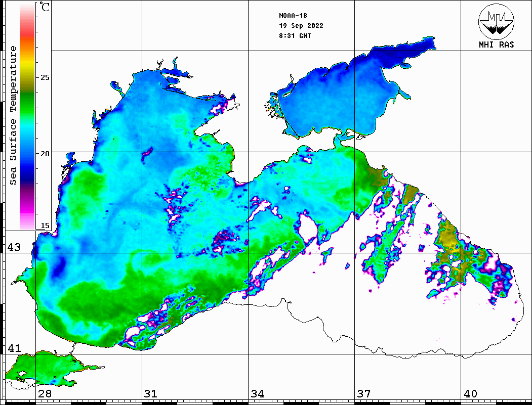Click latitude label '41'
Image resolution: width=532 pixels, height=405 pixels.
pos(14,348)
